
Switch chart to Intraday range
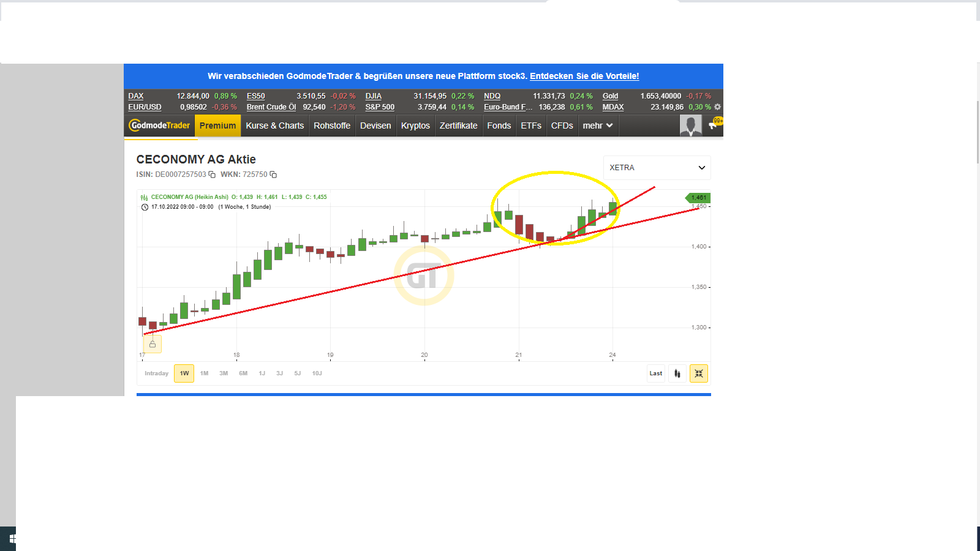(156, 373)
